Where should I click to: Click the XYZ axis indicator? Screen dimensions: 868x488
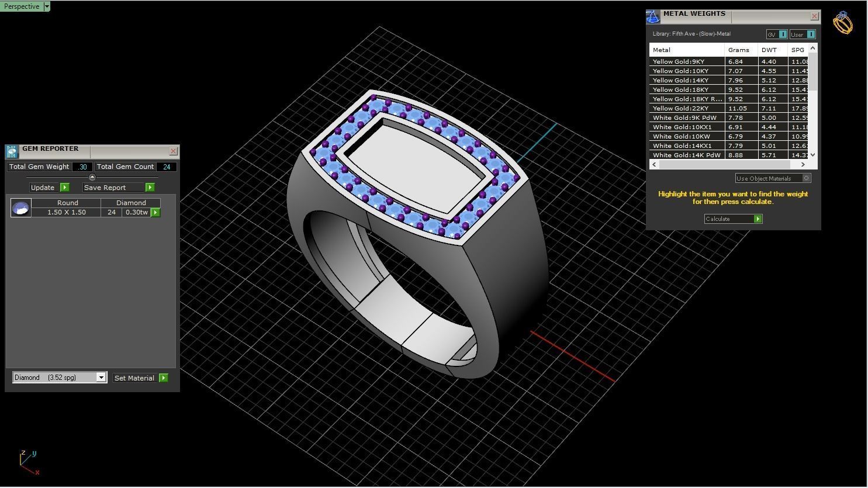pyautogui.click(x=29, y=462)
